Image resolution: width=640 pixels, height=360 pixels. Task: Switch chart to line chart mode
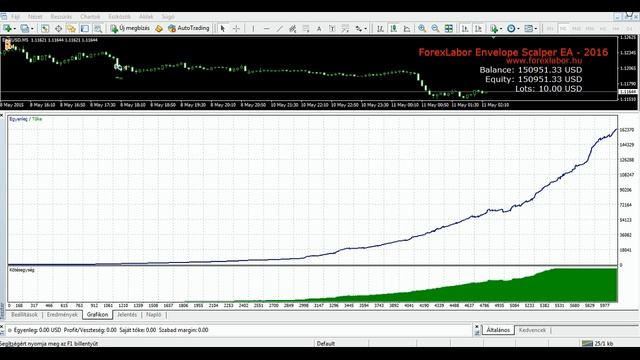pos(407,28)
